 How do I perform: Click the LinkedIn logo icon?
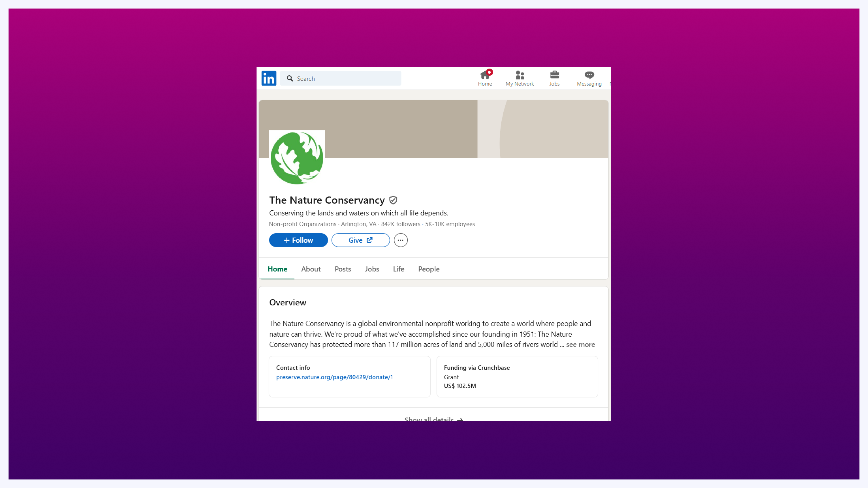(x=269, y=78)
